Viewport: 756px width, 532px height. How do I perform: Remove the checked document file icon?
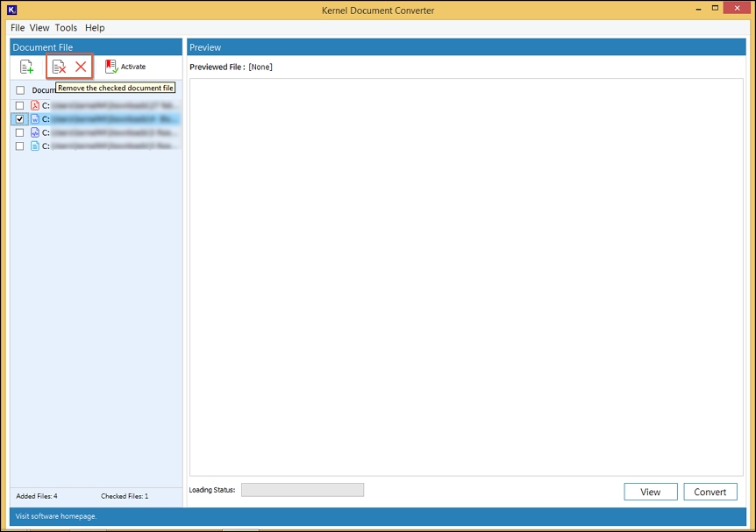tap(59, 67)
